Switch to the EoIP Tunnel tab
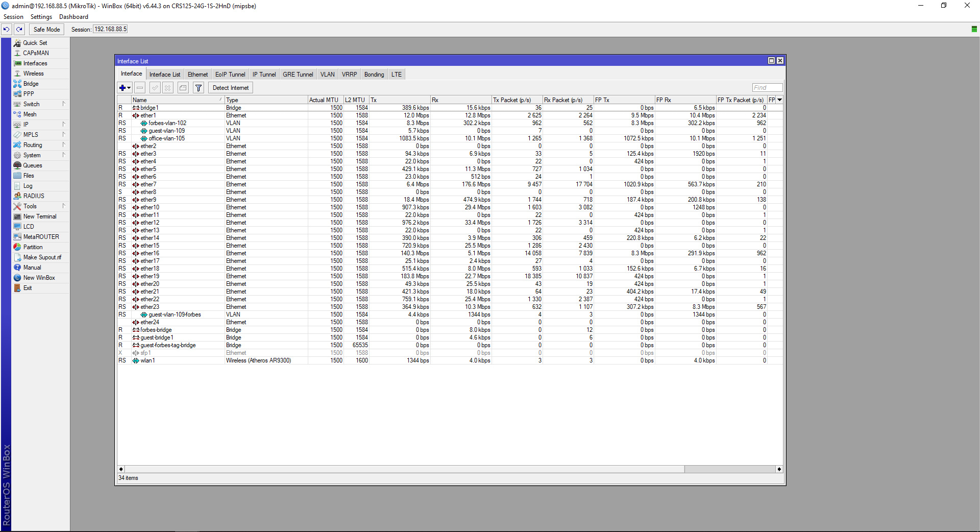The image size is (980, 532). tap(230, 75)
